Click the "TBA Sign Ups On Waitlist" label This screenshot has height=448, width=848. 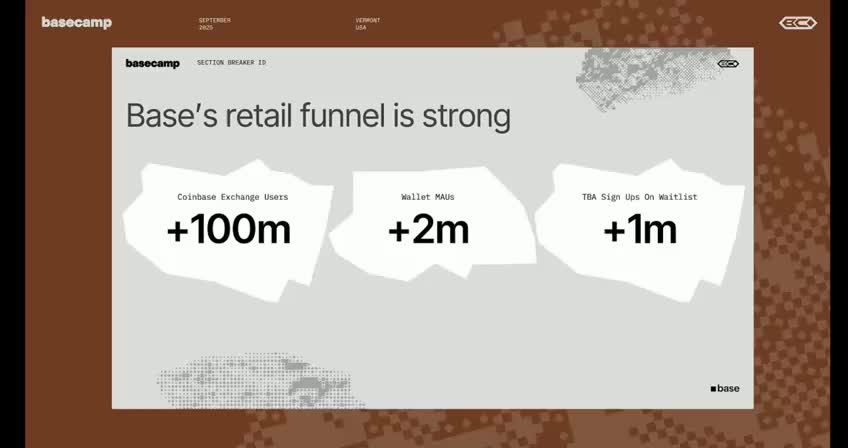pyautogui.click(x=639, y=197)
